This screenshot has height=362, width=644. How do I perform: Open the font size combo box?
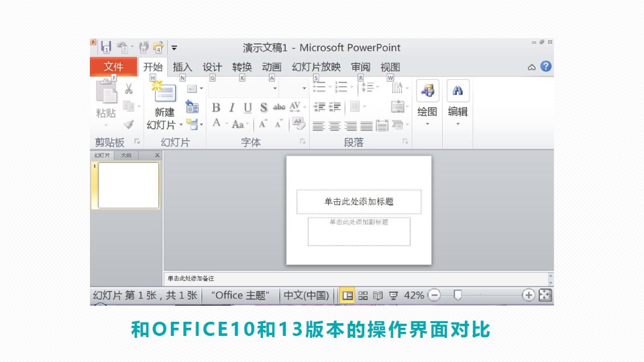pyautogui.click(x=294, y=88)
